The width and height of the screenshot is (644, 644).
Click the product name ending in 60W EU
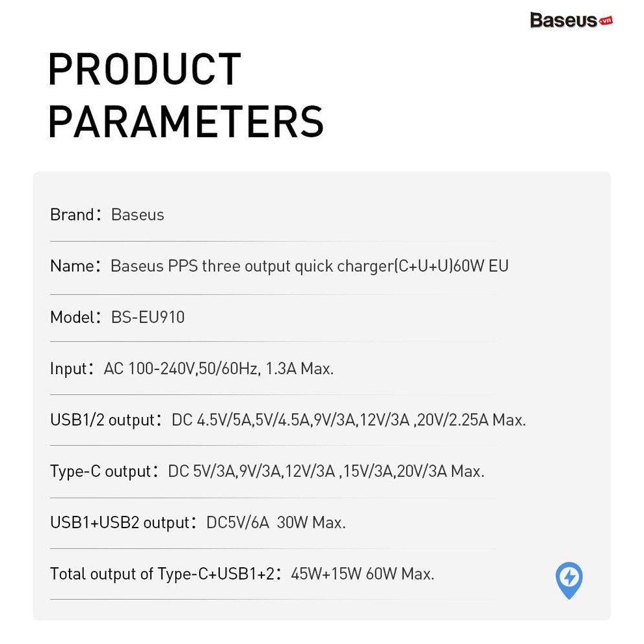pos(310,266)
